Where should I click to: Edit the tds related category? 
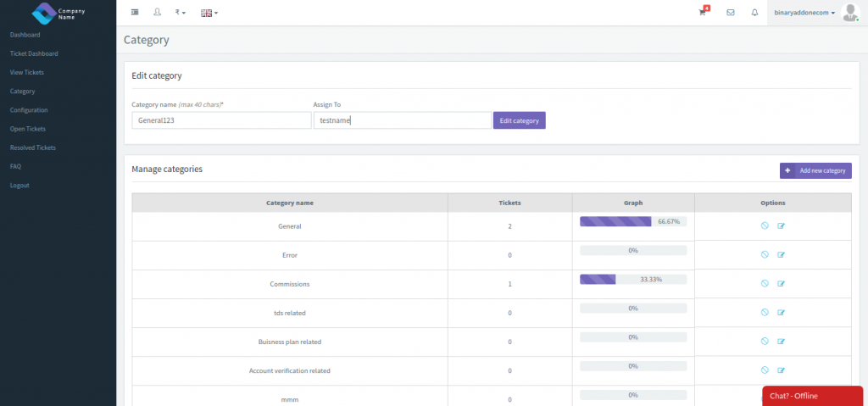tap(781, 313)
